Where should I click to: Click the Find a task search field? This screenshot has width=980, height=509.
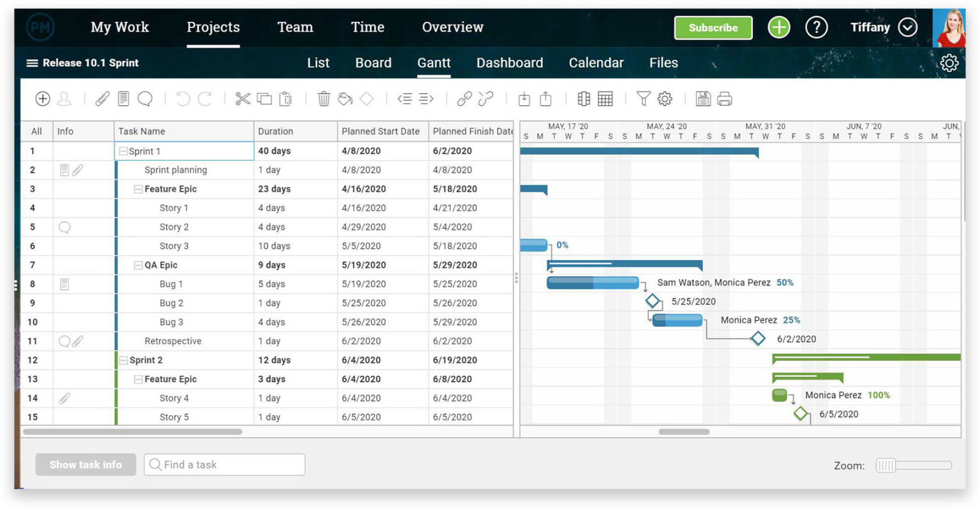225,465
